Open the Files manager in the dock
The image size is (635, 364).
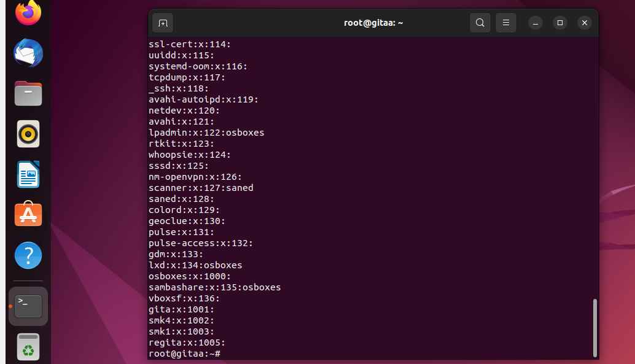28,93
